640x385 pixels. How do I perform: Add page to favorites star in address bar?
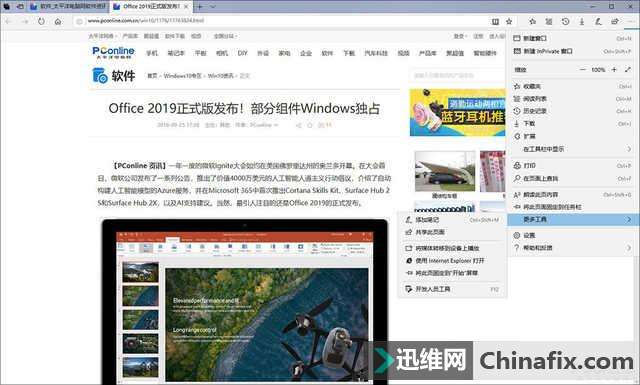pos(509,21)
